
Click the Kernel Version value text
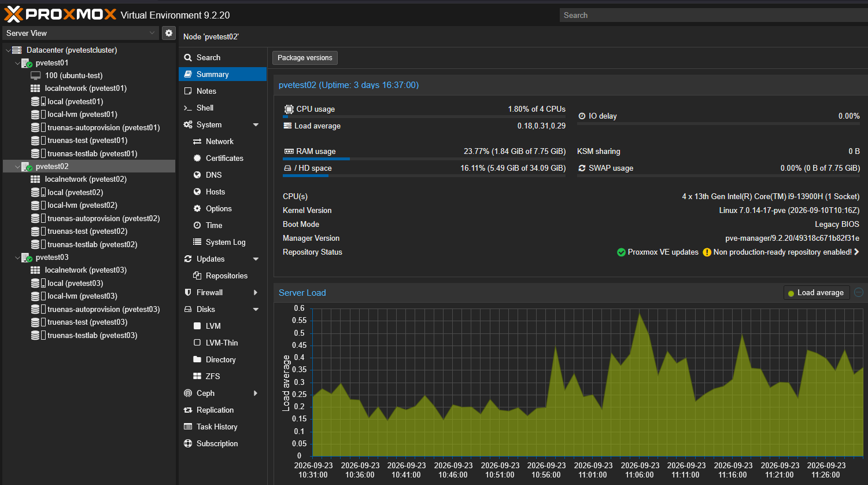click(789, 211)
